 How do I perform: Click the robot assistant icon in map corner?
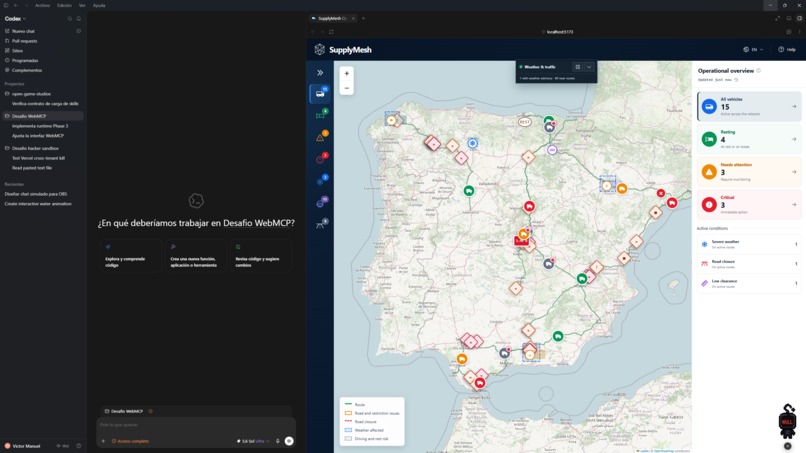pos(787,422)
